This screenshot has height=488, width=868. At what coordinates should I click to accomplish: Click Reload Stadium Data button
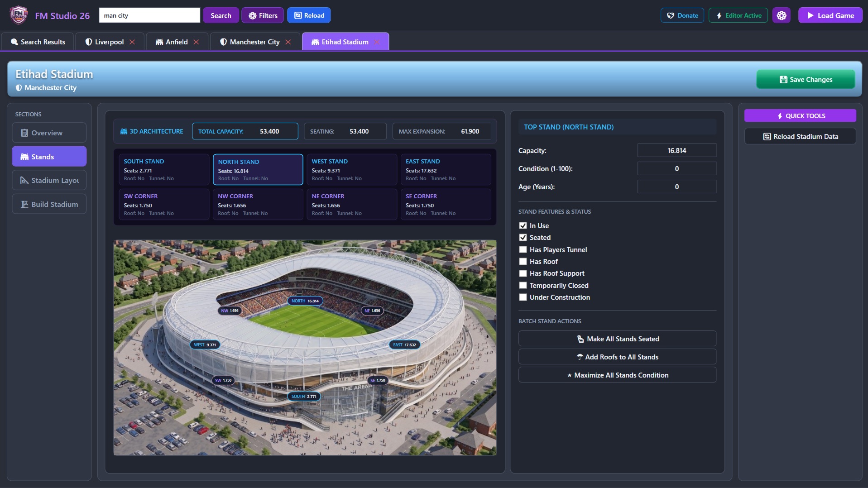point(800,136)
